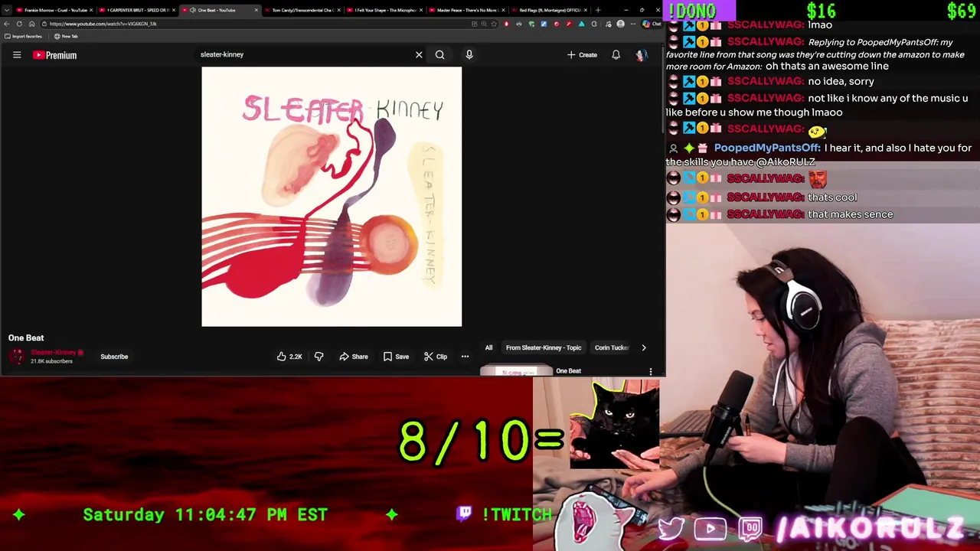This screenshot has height=551, width=980.
Task: Click the SSCALLYWAG name beside 'thats cool'
Action: [x=766, y=197]
